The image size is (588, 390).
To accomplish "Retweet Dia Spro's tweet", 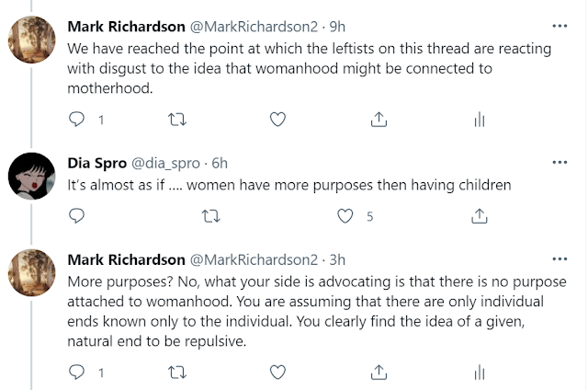I will [x=210, y=216].
